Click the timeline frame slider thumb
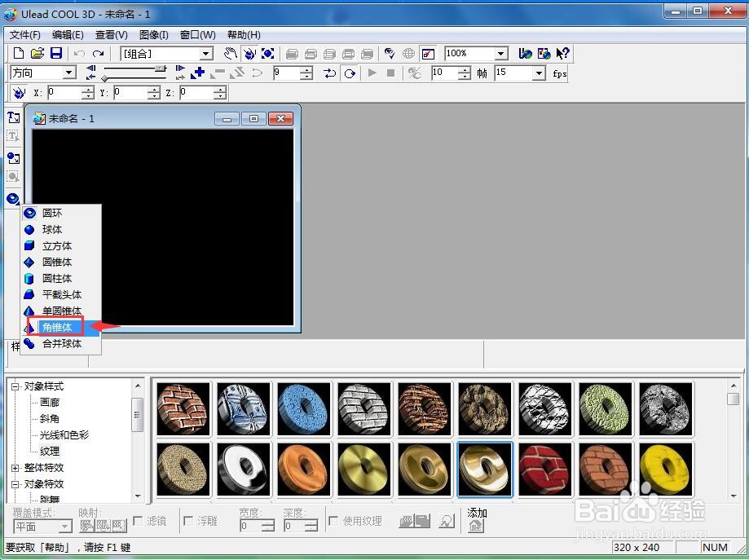 161,68
